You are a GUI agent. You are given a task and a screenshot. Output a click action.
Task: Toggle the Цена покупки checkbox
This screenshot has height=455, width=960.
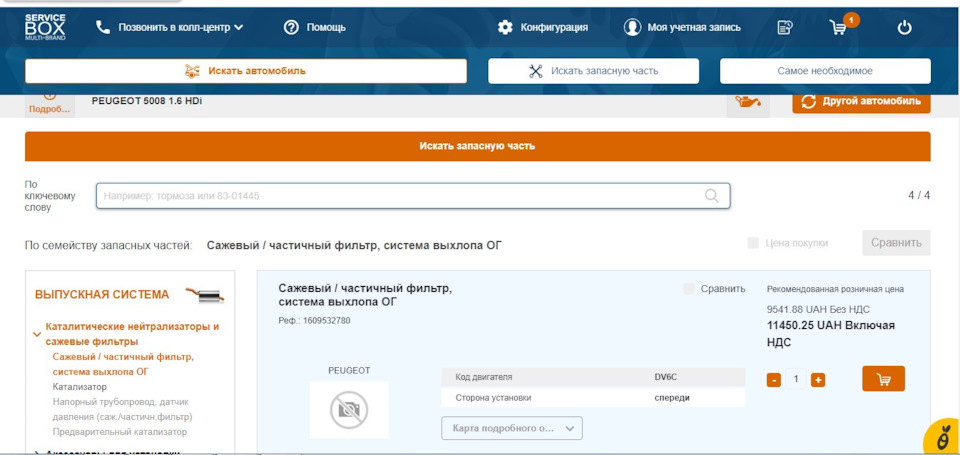tap(753, 243)
